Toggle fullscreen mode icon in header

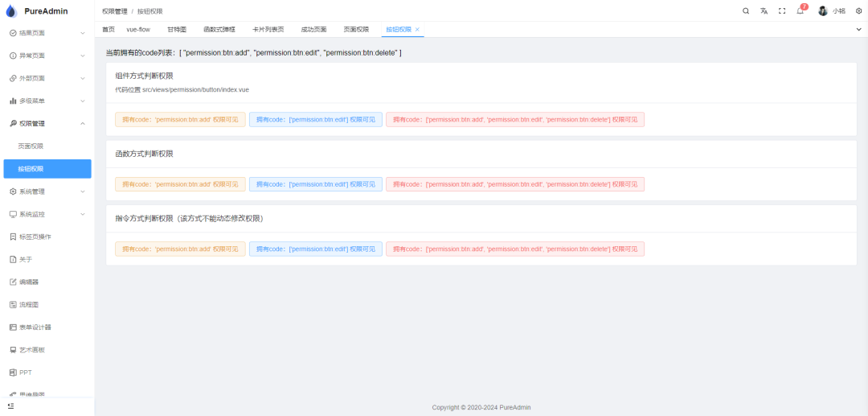[782, 11]
